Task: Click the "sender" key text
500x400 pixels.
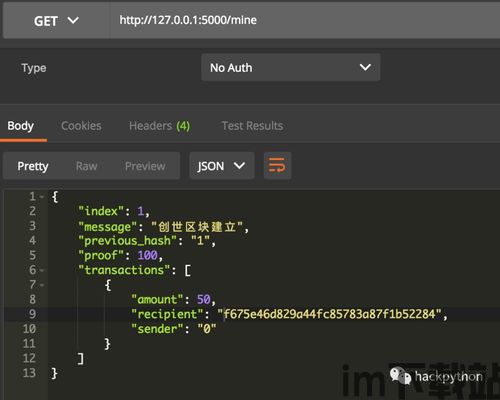Action: 157,329
